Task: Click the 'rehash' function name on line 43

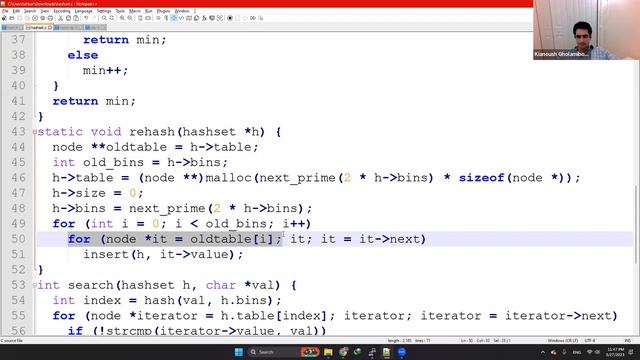Action: point(152,132)
